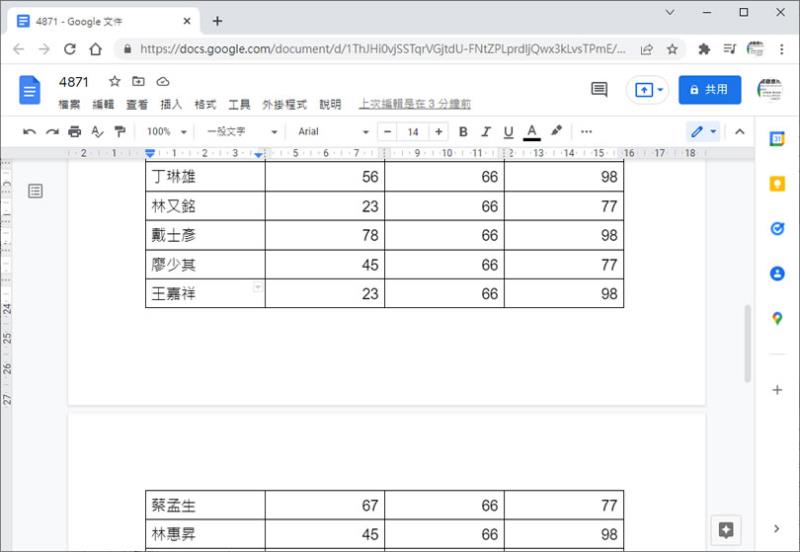800x552 pixels.
Task: Click the cell containing 王嘉祥
Action: point(205,293)
